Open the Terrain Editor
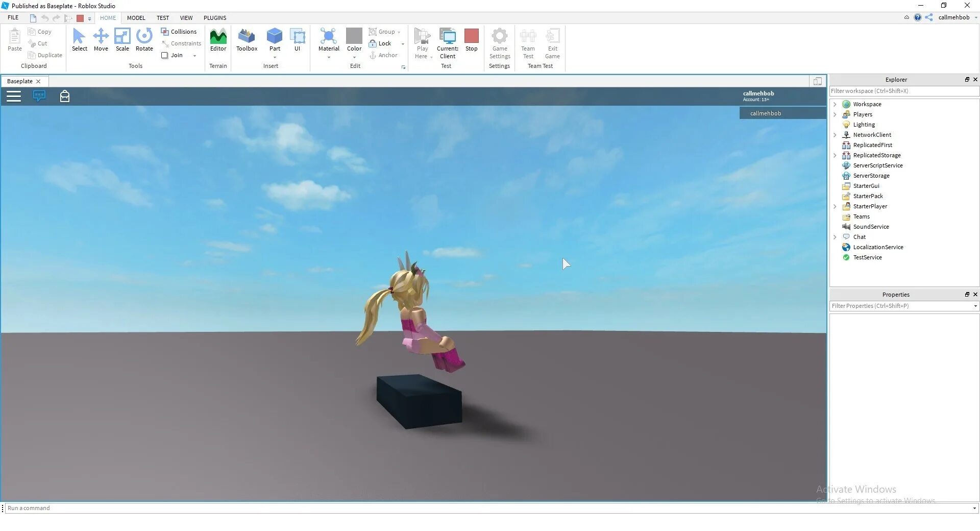Screen dimensions: 980x531 pos(218,39)
